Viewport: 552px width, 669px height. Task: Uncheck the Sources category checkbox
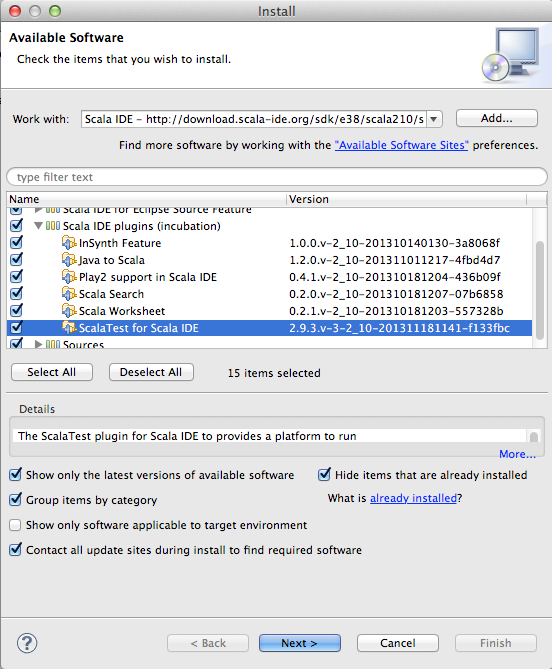point(16,343)
